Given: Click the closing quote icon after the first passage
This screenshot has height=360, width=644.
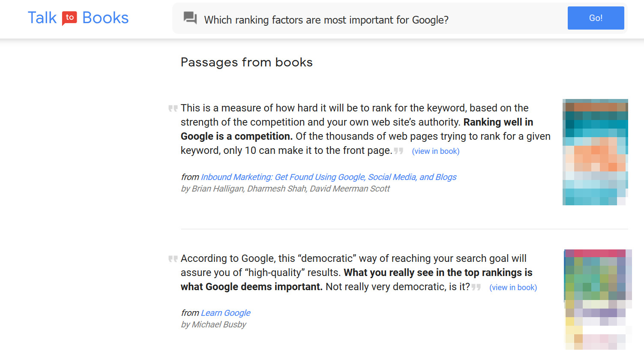Looking at the screenshot, I should click(x=398, y=151).
